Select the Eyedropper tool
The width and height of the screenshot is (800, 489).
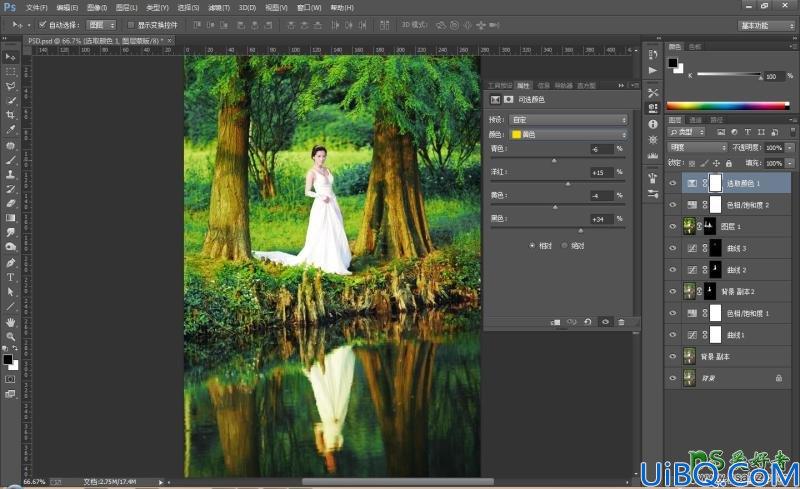10,130
